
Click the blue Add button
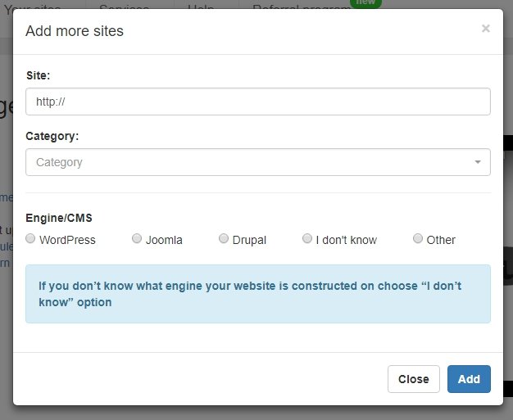click(x=469, y=379)
